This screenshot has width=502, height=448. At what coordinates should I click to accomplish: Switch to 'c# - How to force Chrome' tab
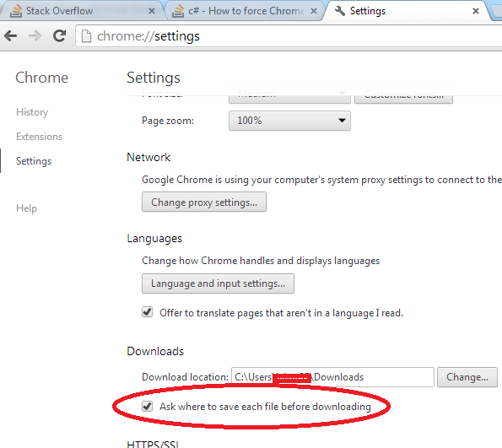click(245, 11)
